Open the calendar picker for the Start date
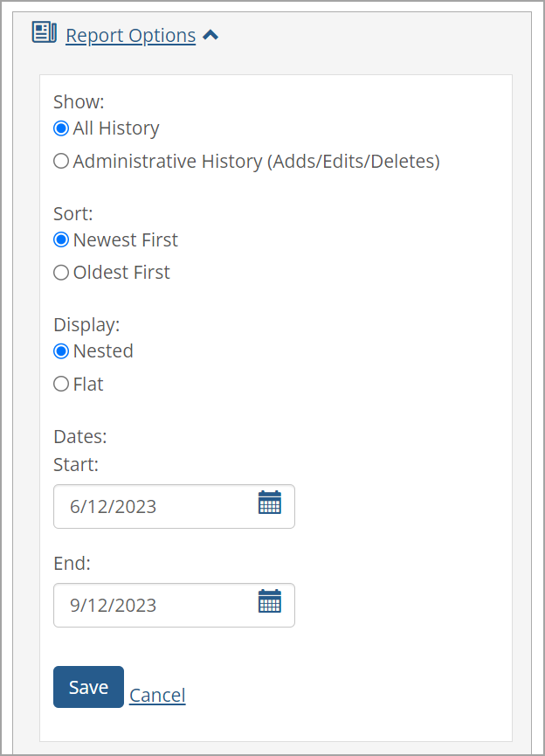Viewport: 545px width, 756px height. tap(270, 503)
